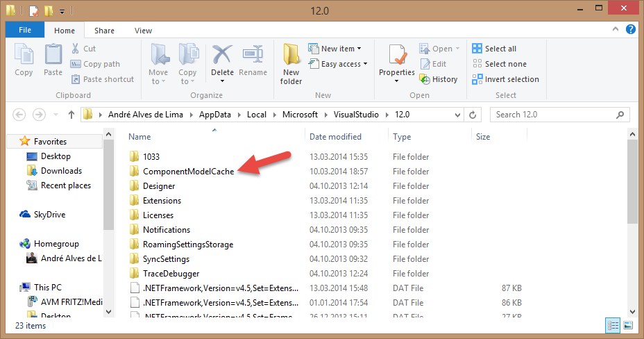Viewport: 644px width, 339px height.
Task: Switch to Large icons view in status bar
Action: pyautogui.click(x=628, y=326)
